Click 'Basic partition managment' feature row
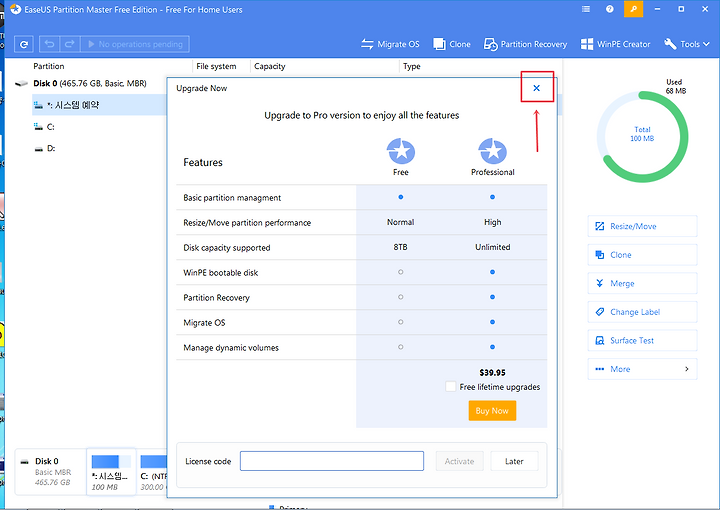The image size is (720, 510). click(361, 197)
